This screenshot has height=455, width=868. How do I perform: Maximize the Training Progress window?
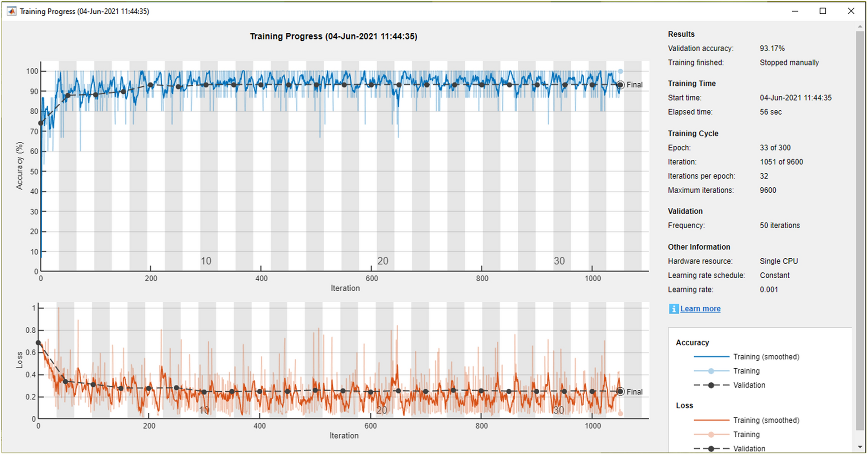tap(823, 11)
